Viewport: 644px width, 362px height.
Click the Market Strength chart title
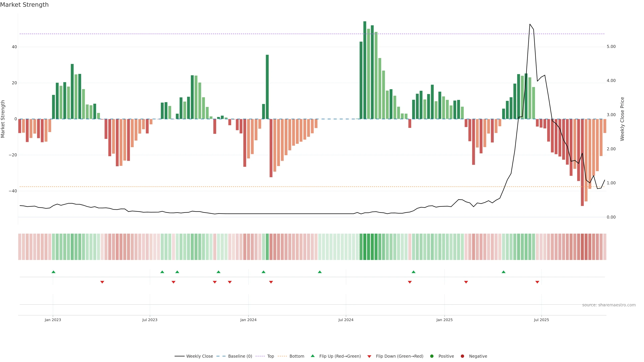[24, 5]
